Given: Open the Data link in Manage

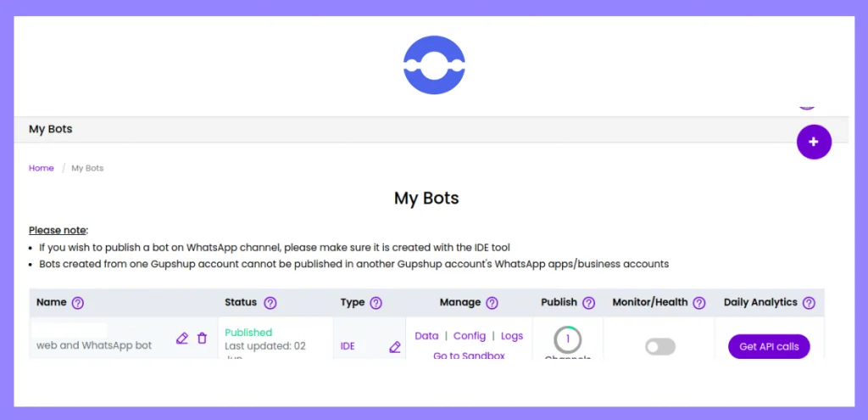Looking at the screenshot, I should click(426, 336).
